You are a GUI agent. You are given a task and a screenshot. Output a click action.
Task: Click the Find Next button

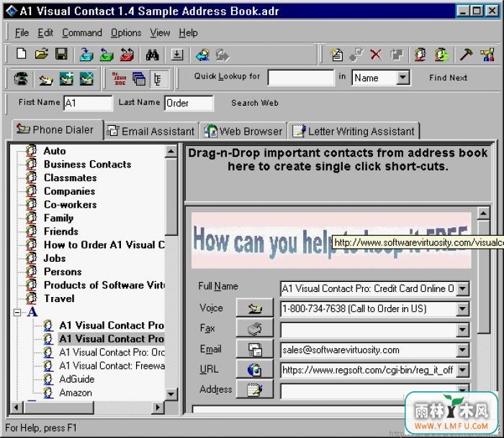[x=448, y=78]
